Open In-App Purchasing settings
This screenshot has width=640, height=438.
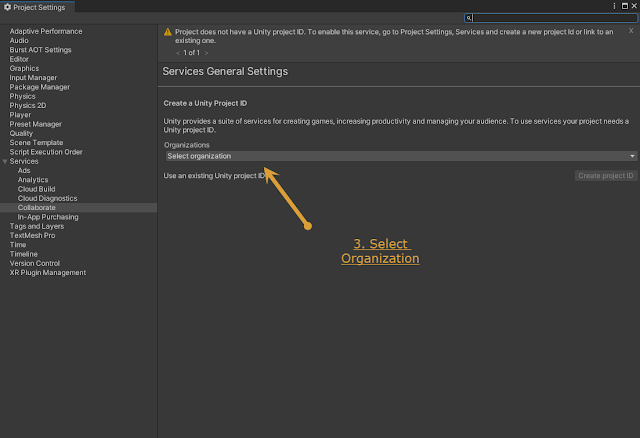tap(50, 216)
